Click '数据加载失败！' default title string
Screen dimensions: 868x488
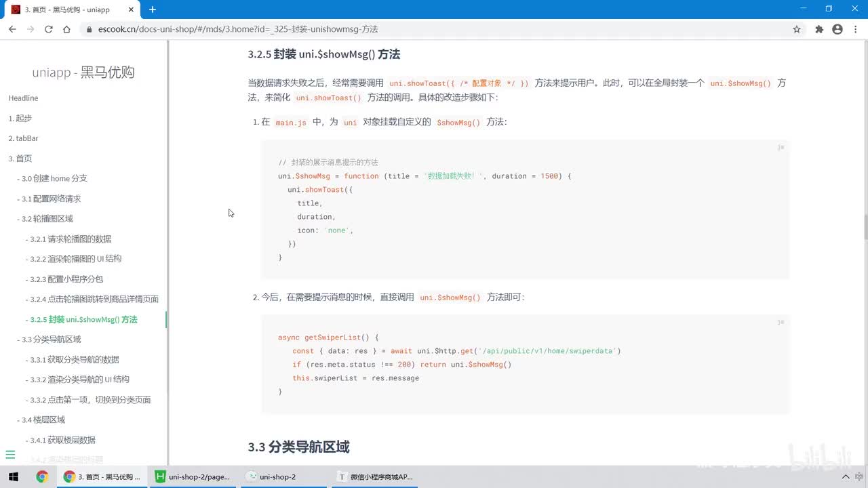coord(453,176)
